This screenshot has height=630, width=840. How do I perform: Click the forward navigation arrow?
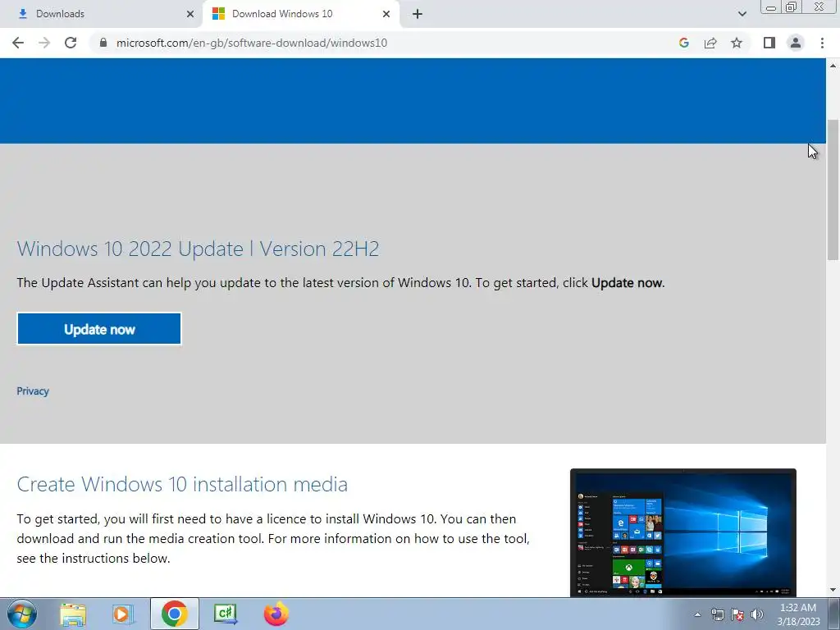(44, 43)
